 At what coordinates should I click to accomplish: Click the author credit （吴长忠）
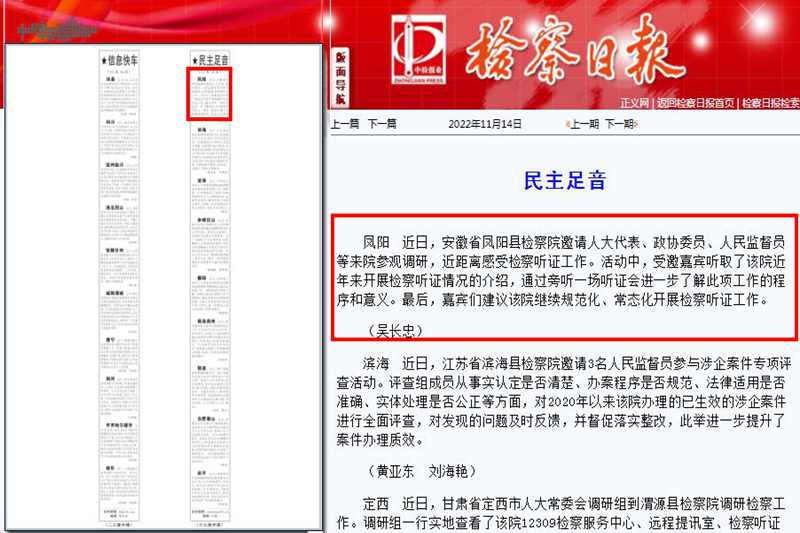[x=396, y=331]
